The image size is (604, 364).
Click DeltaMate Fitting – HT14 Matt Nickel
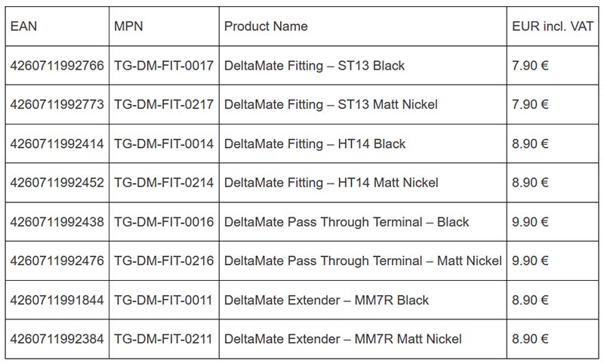[331, 183]
